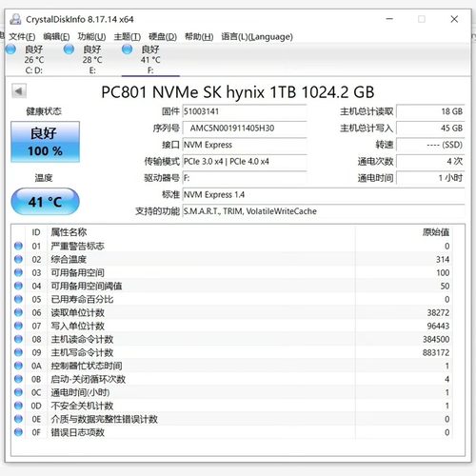Screen dimensions: 476x476
Task: Open the 主题(T) menu
Action: [x=128, y=37]
